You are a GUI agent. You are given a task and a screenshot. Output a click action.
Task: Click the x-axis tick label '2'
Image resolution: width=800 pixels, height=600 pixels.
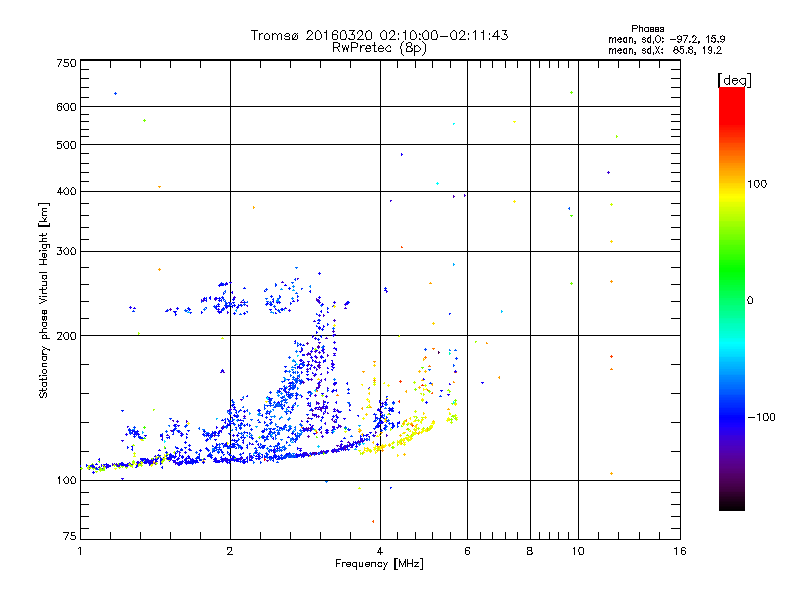click(230, 551)
